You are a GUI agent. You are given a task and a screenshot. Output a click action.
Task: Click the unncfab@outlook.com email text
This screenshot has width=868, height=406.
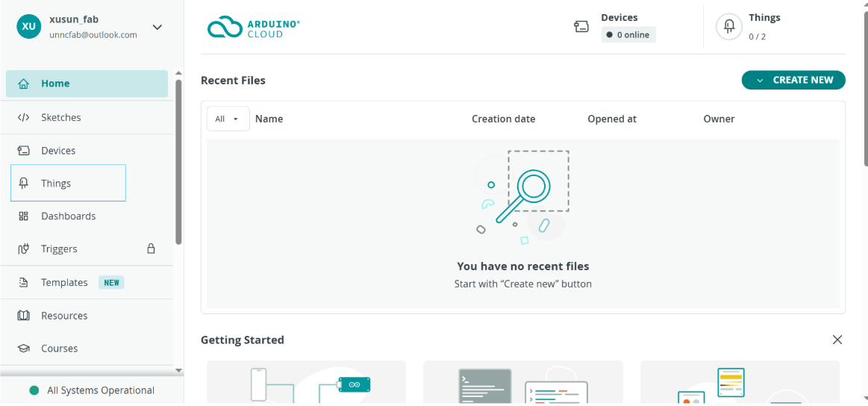click(x=93, y=35)
